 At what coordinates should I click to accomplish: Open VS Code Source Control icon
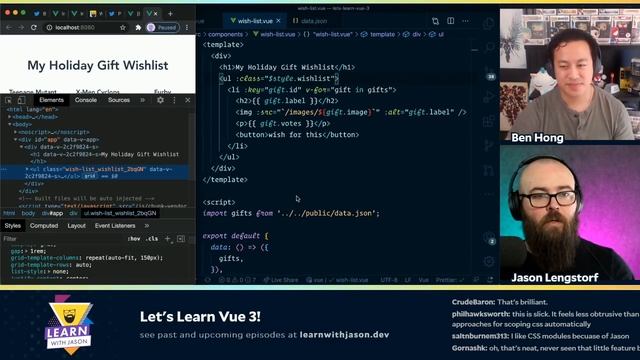point(489,72)
